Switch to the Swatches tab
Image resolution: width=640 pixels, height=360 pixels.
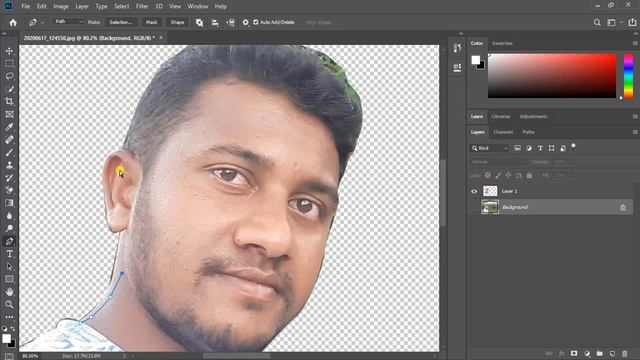point(502,43)
